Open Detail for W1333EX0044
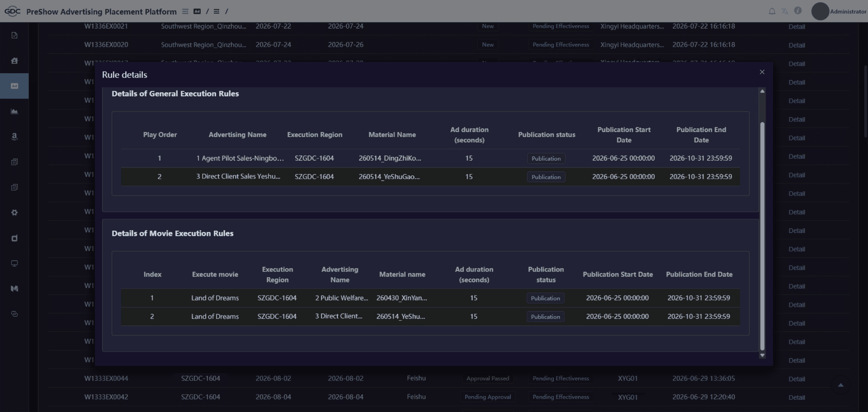The height and width of the screenshot is (412, 868). (x=796, y=379)
